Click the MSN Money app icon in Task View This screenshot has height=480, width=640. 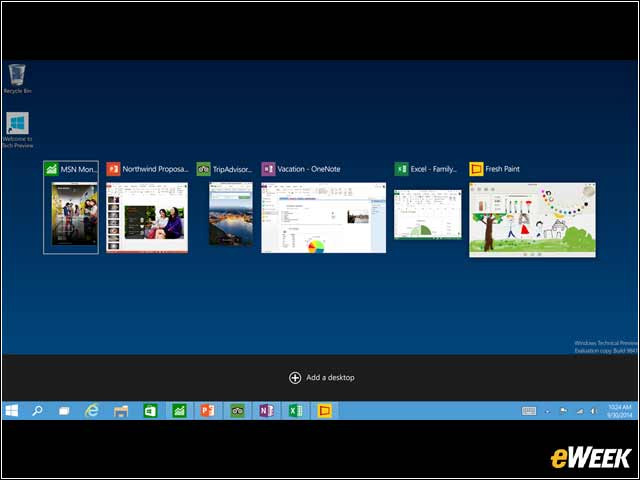[51, 169]
